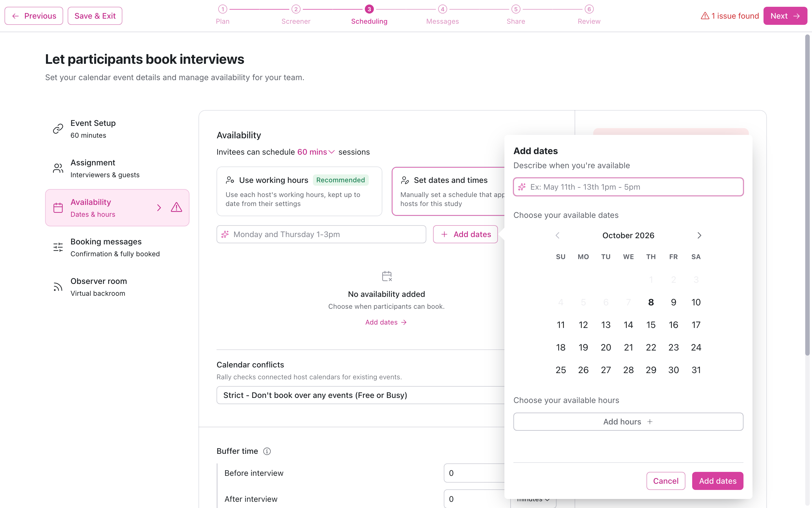The image size is (812, 508).
Task: Open the Review step
Action: [x=589, y=15]
